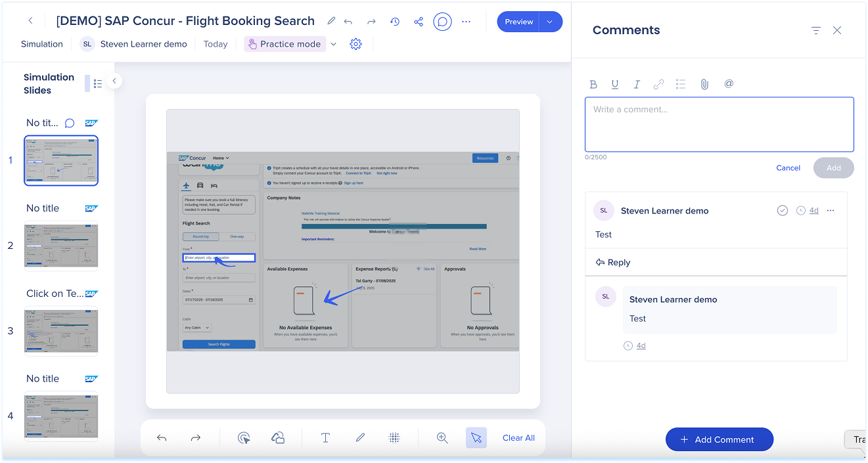Expand the Practice mode dropdown
This screenshot has height=463, width=868.
[x=333, y=44]
